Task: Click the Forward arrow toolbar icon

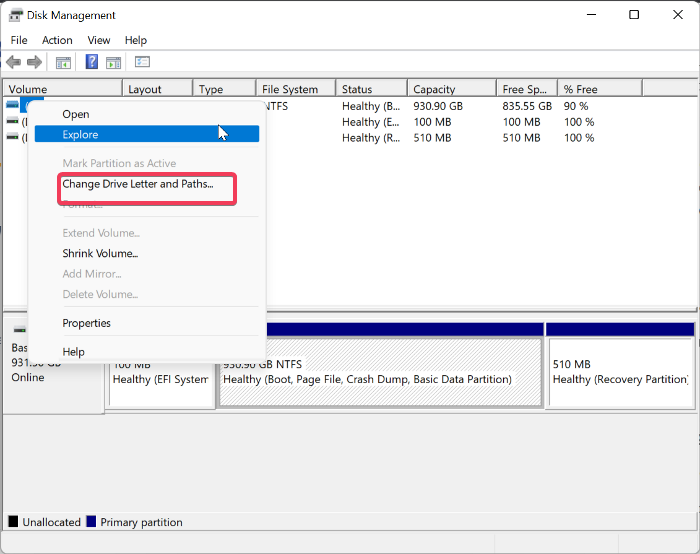Action: [x=34, y=62]
